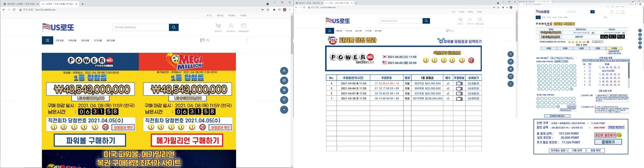Click 결제하기 button in right window
This screenshot has width=644, height=168.
[x=608, y=142]
